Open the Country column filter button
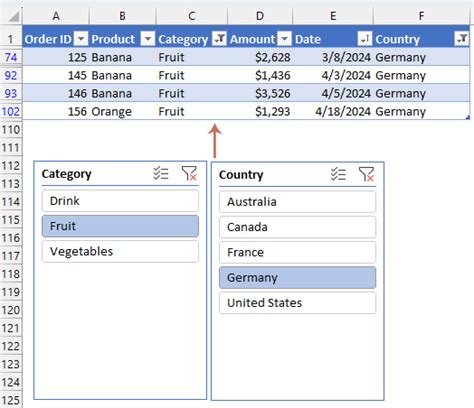The image size is (474, 408). click(x=462, y=39)
